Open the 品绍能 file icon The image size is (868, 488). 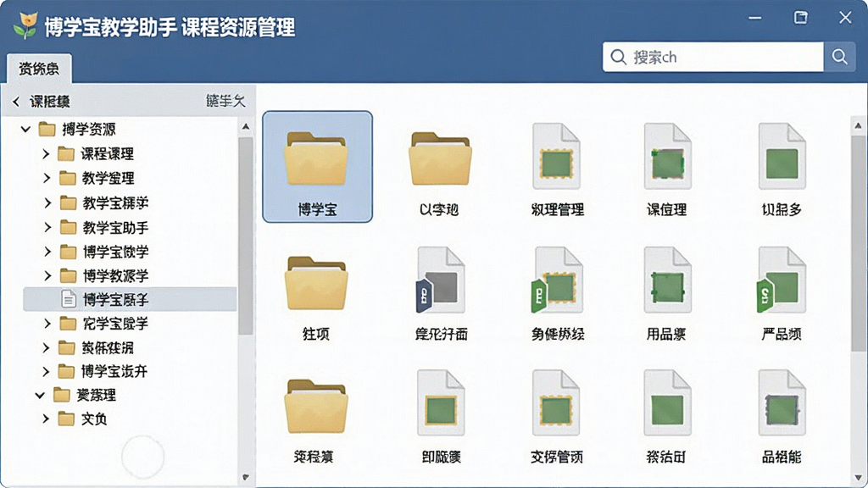782,402
